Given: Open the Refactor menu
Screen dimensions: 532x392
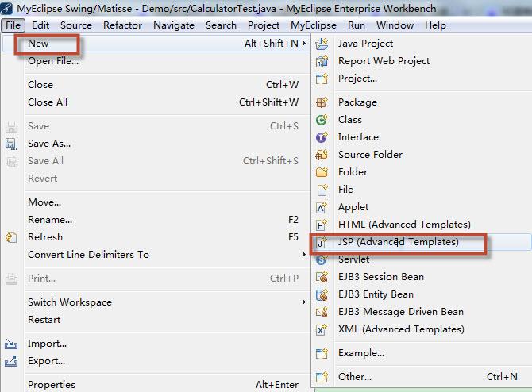Looking at the screenshot, I should point(122,25).
